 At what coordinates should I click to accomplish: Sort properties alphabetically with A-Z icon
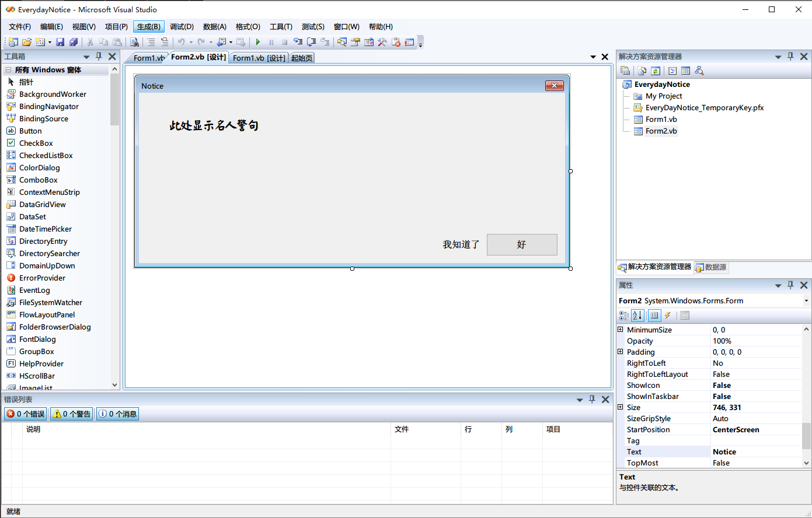click(x=637, y=316)
